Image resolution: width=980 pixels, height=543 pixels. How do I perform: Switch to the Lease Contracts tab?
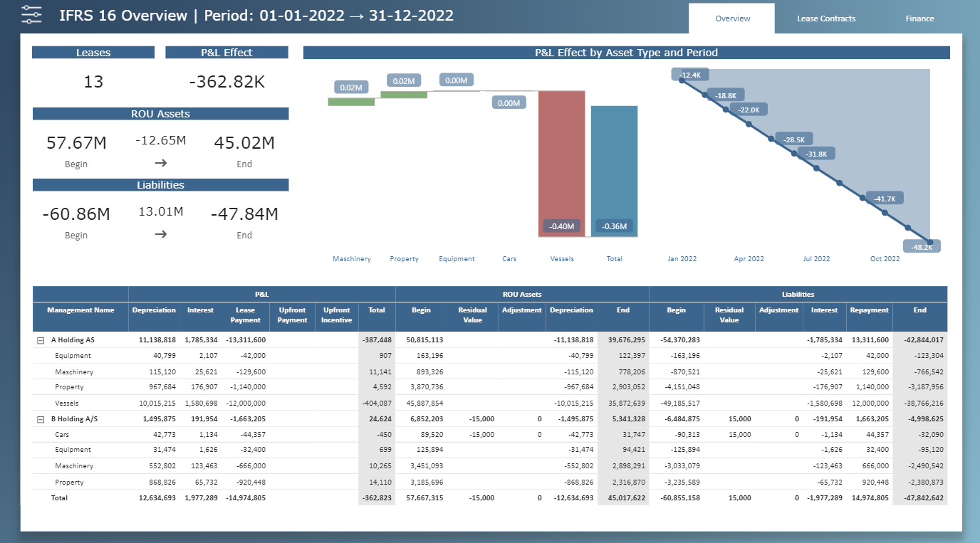pos(826,19)
